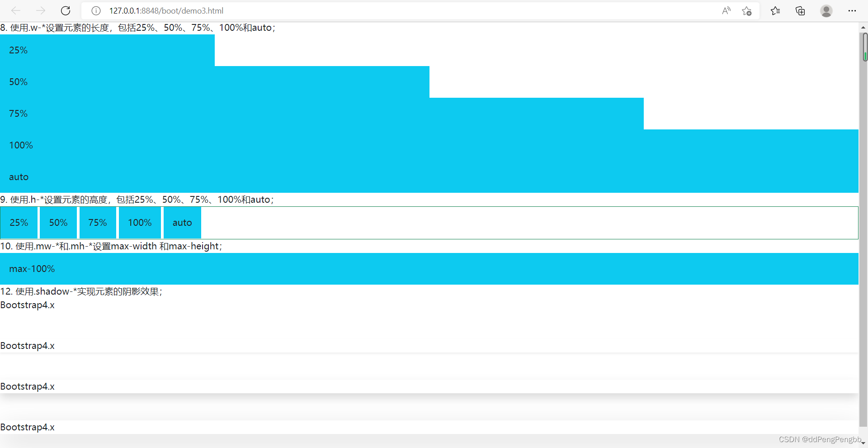Open Read aloud icon in address bar
Viewport: 868px width, 448px height.
[726, 10]
